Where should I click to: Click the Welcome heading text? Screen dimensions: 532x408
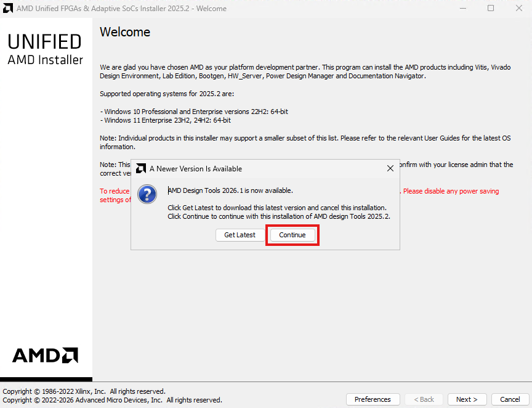click(x=125, y=32)
